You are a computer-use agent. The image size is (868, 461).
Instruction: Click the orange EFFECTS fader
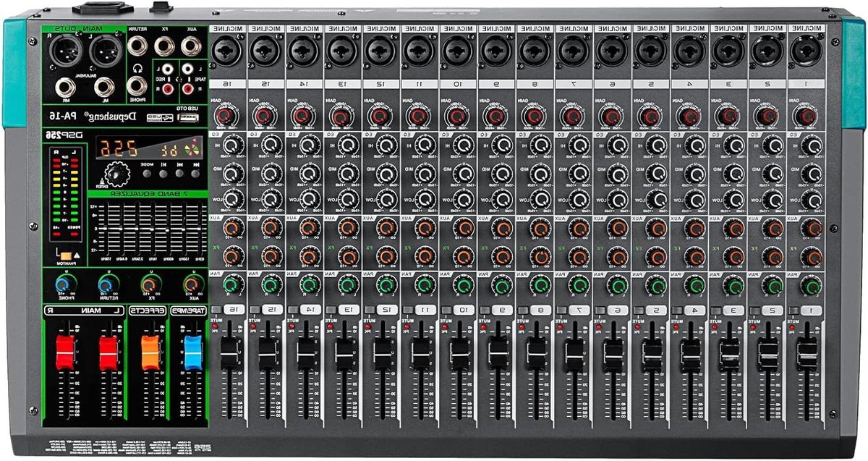[150, 352]
